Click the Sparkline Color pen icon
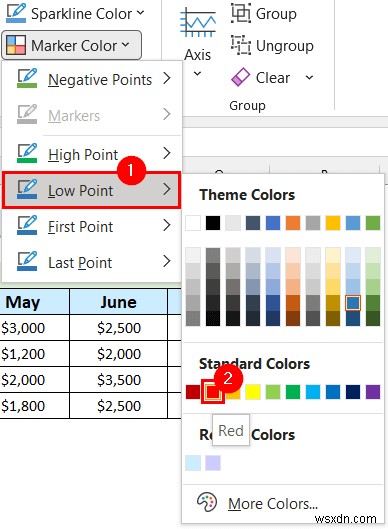 [16, 13]
